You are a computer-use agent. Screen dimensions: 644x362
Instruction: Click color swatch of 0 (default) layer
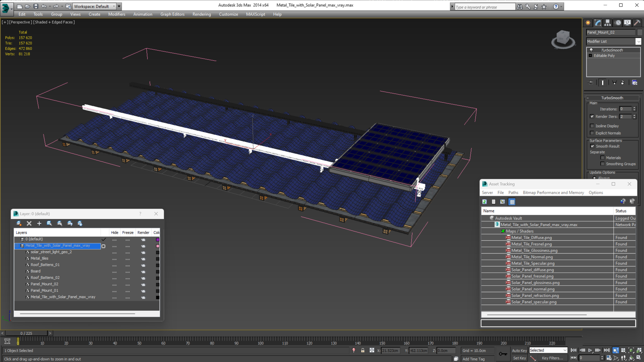158,239
